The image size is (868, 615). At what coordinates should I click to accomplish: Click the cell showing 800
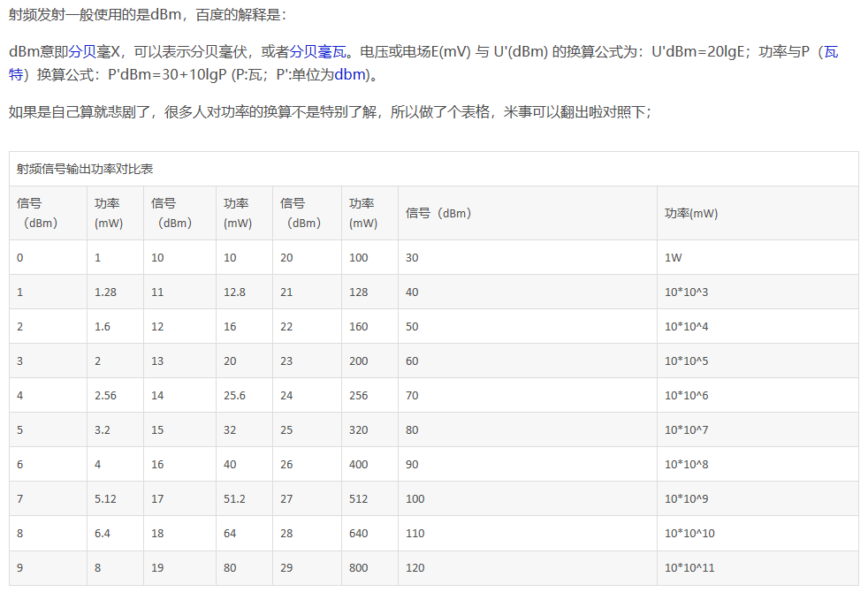(x=359, y=567)
